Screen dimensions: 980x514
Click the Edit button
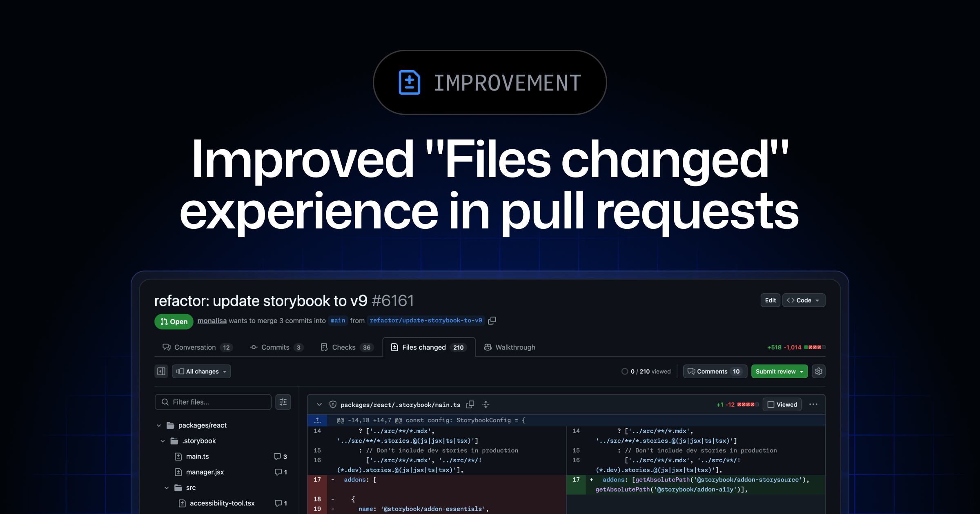coord(770,300)
